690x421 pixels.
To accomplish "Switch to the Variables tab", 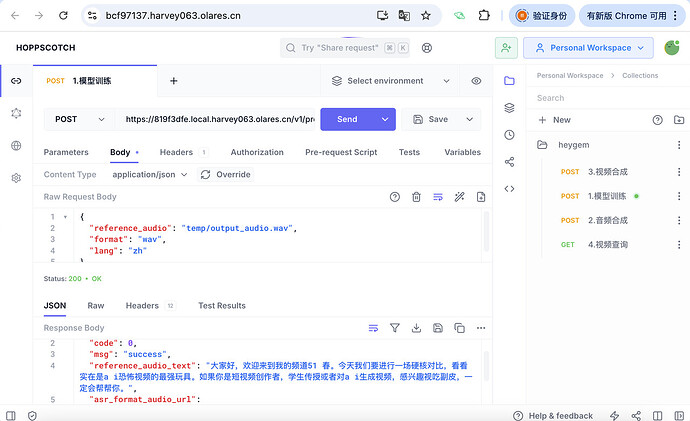I will click(x=462, y=152).
